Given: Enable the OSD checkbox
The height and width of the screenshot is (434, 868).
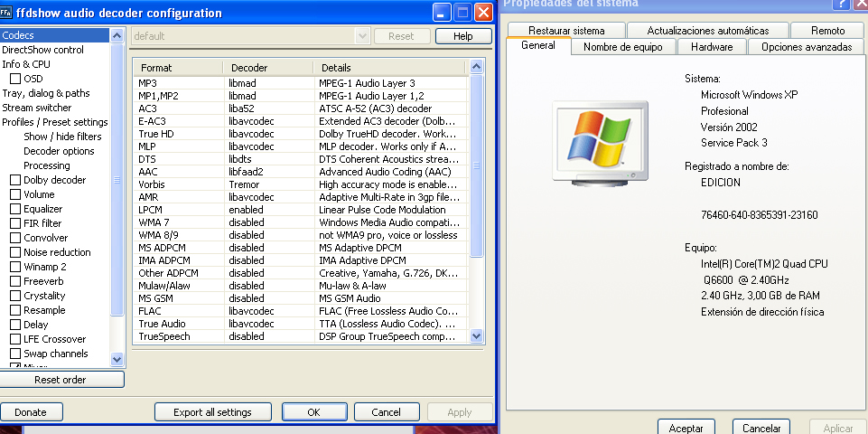Looking at the screenshot, I should click(15, 79).
